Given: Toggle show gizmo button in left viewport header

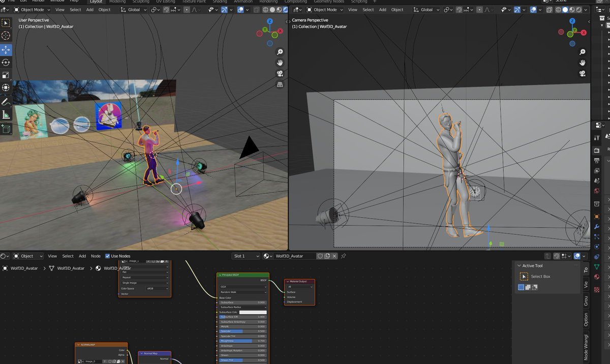Looking at the screenshot, I should coord(225,10).
